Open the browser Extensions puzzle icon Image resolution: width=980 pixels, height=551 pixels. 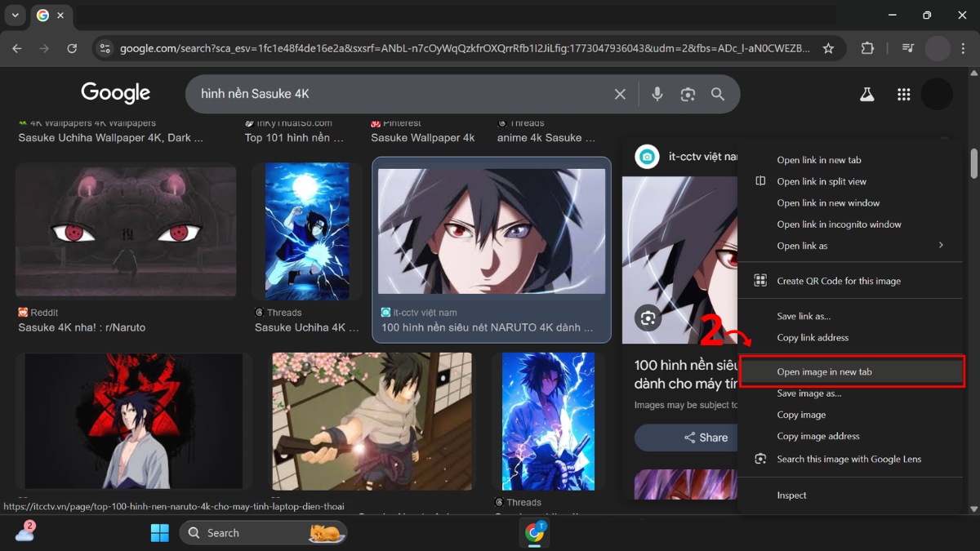point(867,48)
